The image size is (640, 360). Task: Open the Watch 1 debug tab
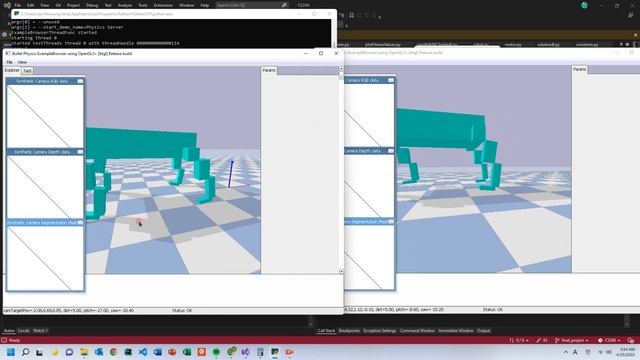pos(40,331)
